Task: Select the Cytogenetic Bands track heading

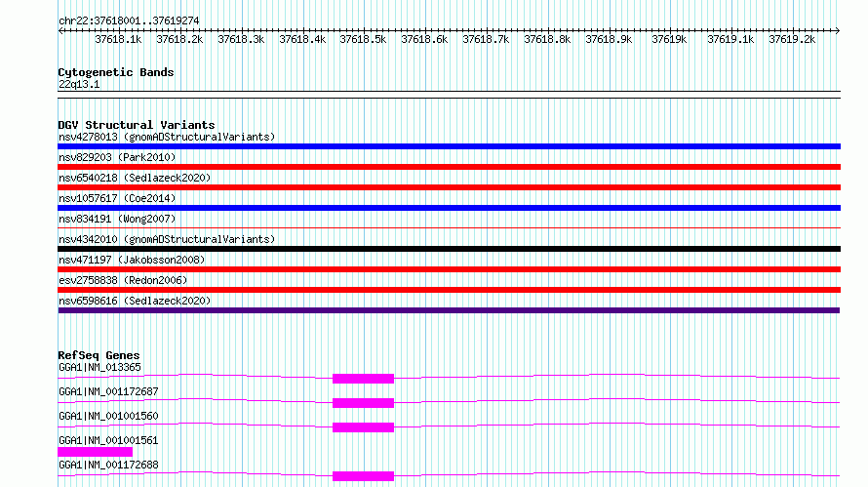Action: pos(116,72)
